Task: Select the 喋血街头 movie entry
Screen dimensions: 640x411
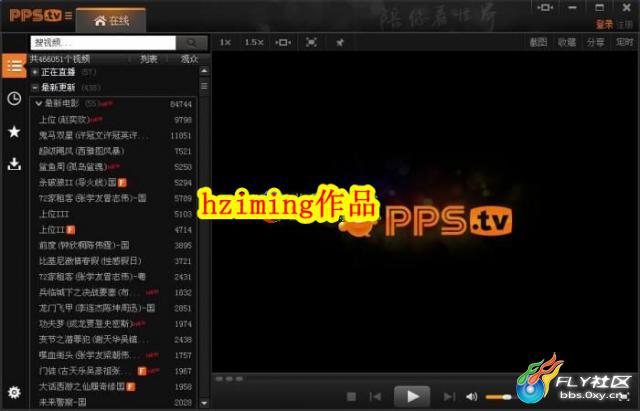Action: [x=115, y=355]
